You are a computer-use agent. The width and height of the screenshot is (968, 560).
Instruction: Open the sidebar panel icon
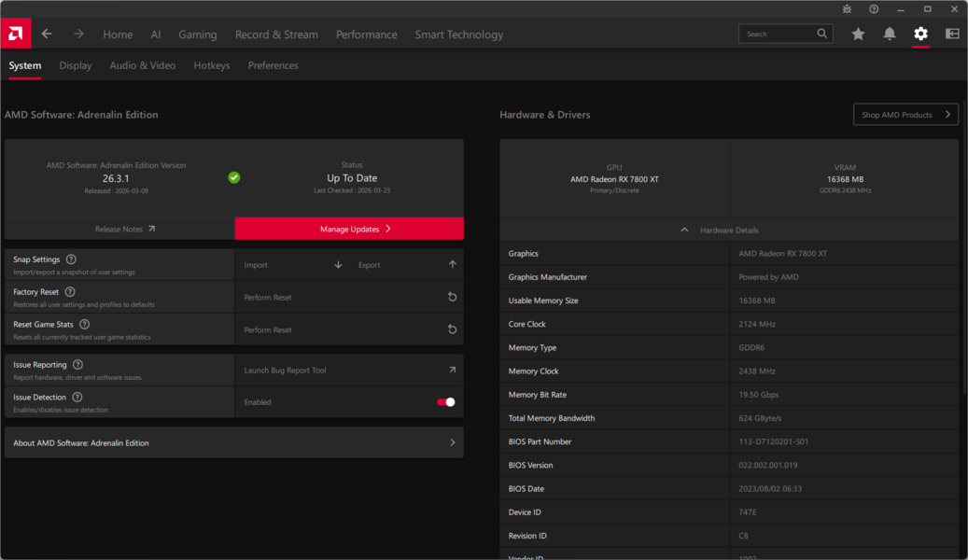(952, 35)
